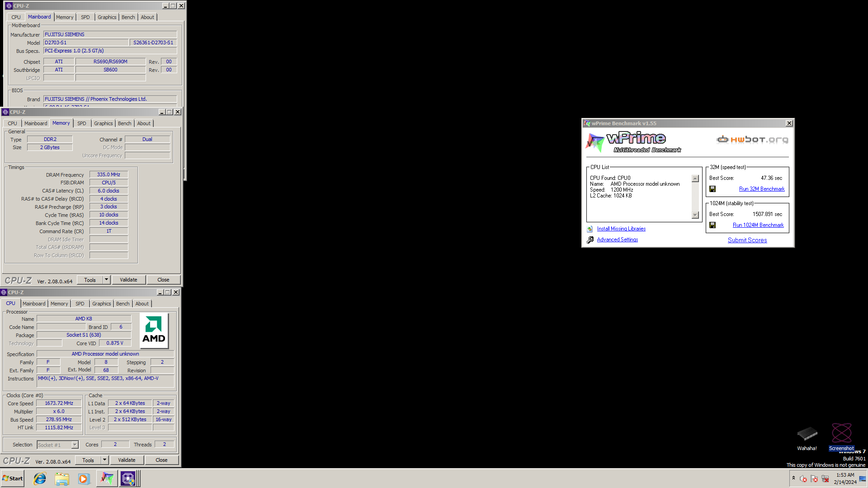Open About tab in the Mainboard window
This screenshot has width=868, height=488.
[x=147, y=17]
